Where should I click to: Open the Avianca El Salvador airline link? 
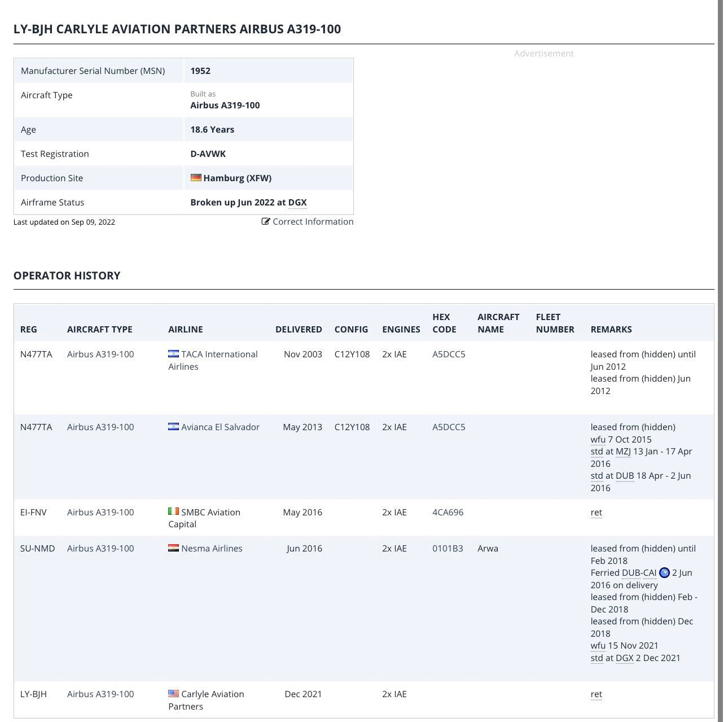pos(220,427)
